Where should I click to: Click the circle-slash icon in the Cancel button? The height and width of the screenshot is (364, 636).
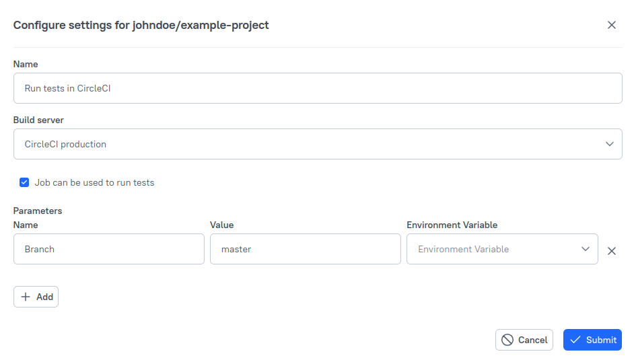[507, 340]
